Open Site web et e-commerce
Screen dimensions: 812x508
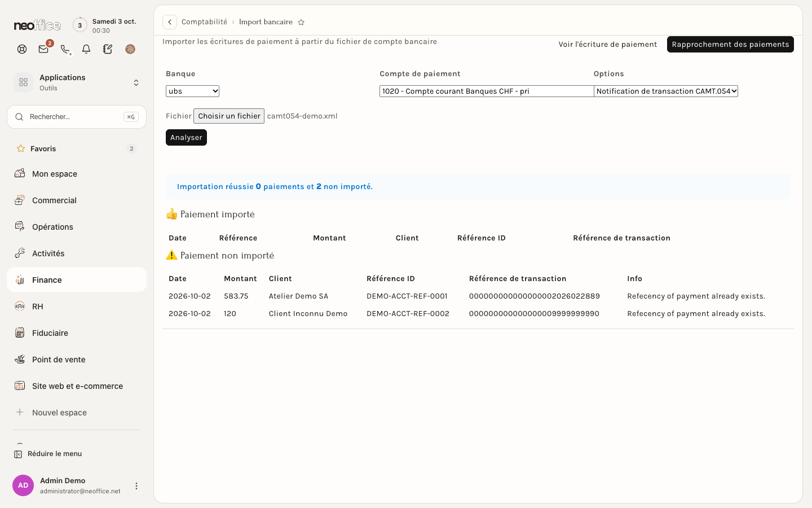pyautogui.click(x=77, y=386)
